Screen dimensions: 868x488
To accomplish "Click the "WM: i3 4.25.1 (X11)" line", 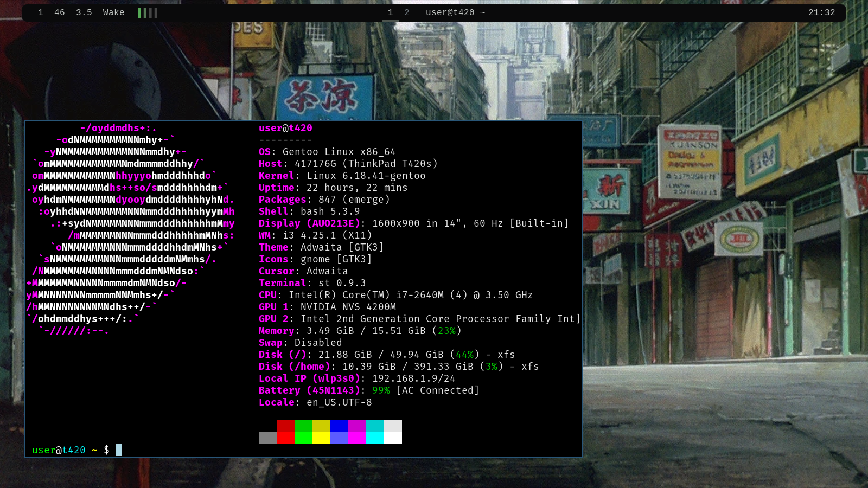I will (315, 235).
